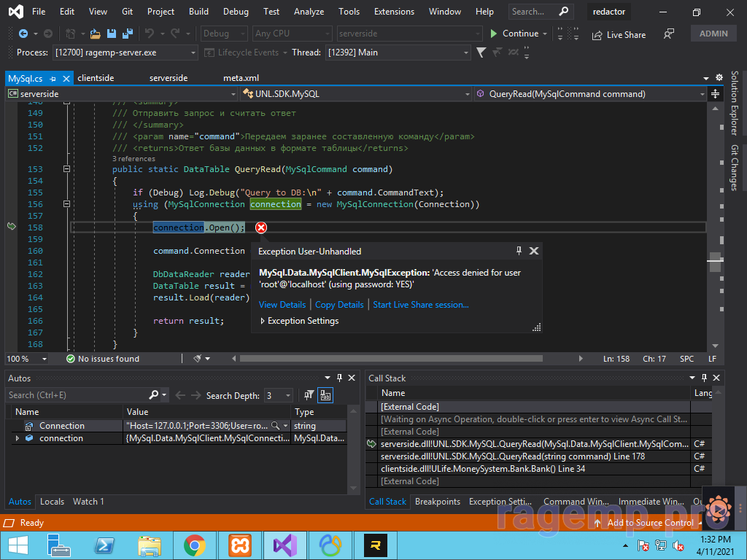This screenshot has width=747, height=560.
Task: Click the Autos search magnifier icon
Action: [x=153, y=394]
